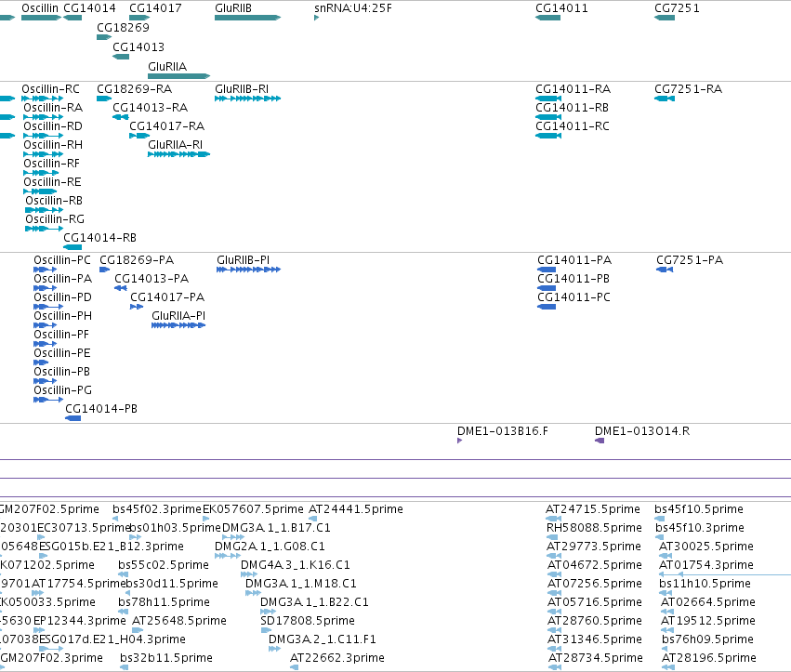
Task: Click Oscillin-PD protein label
Action: click(x=62, y=297)
